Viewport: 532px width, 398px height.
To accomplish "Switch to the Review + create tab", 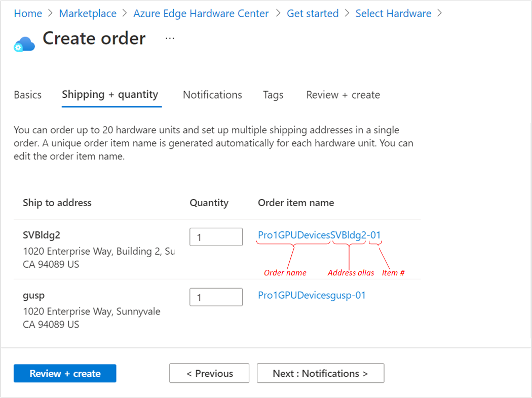I will click(x=343, y=95).
